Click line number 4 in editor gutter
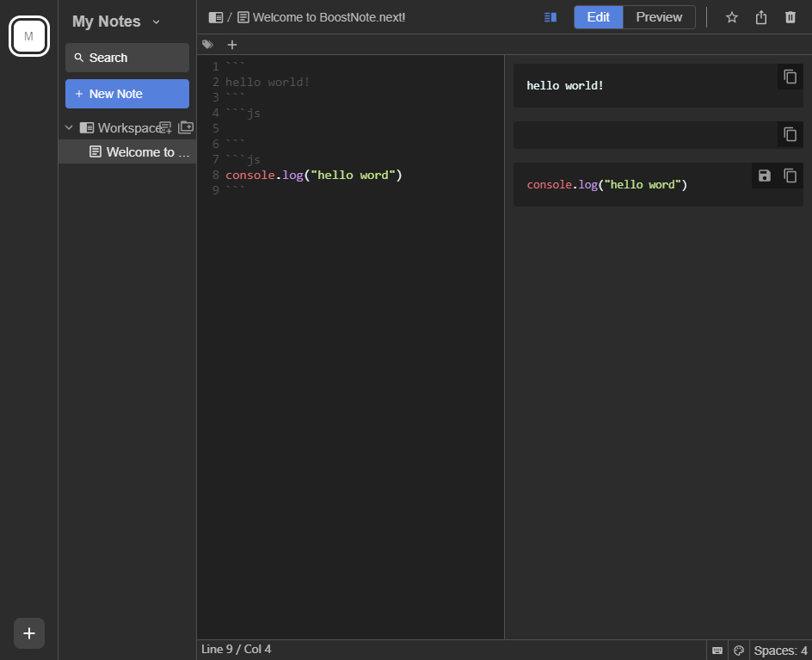812x660 pixels. [215, 113]
